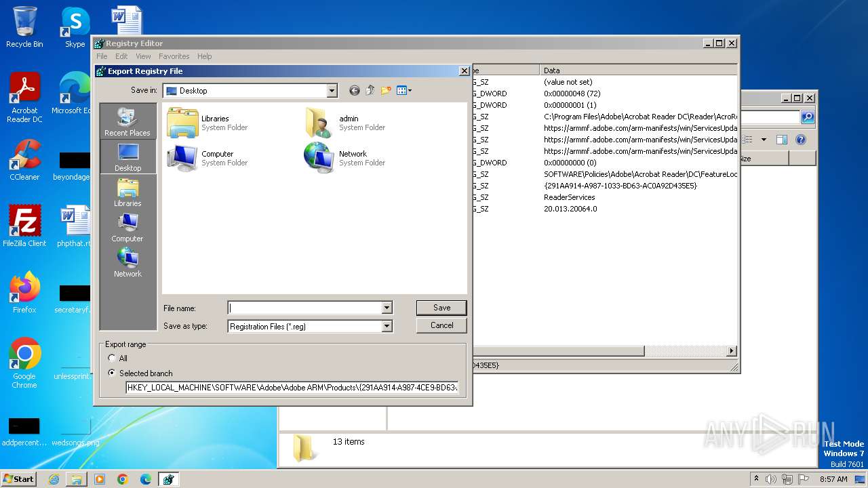Open Explorer window help icon
This screenshot has width=868, height=488.
pos(801,140)
